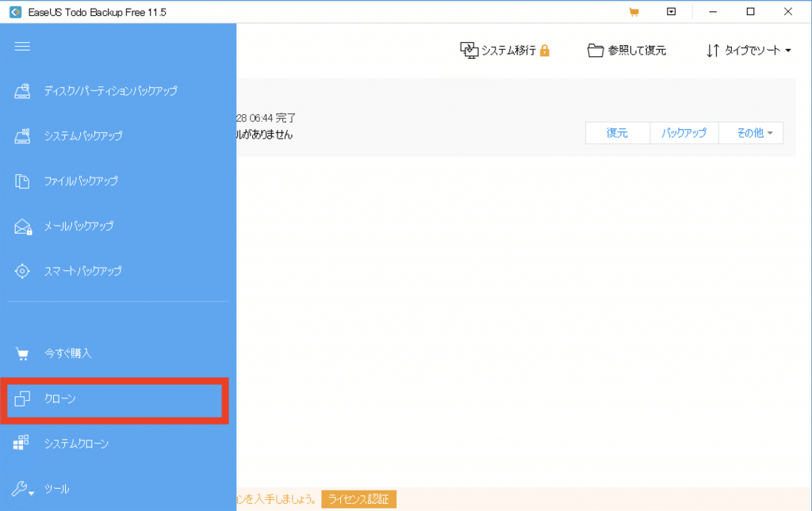The height and width of the screenshot is (511, 812).
Task: Click the orange cart icon in title bar
Action: click(x=634, y=12)
